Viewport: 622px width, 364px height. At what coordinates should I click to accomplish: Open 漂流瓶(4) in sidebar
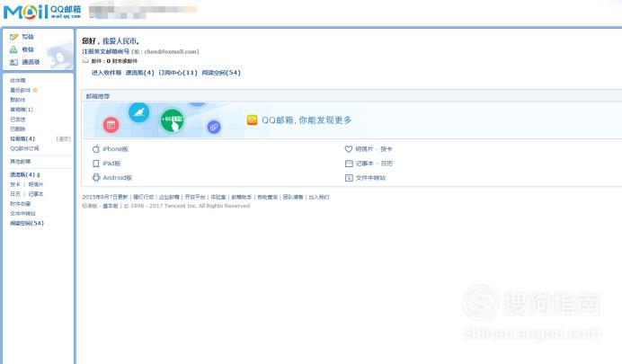coord(22,174)
